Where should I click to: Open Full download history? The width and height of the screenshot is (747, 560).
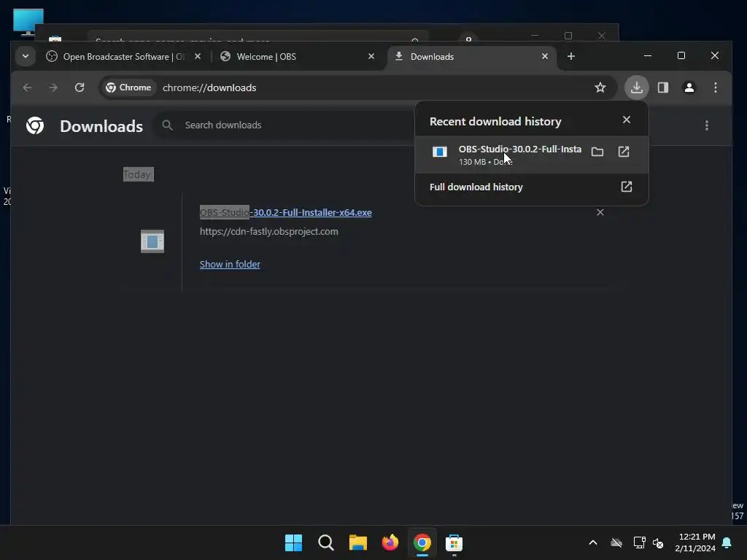point(531,187)
